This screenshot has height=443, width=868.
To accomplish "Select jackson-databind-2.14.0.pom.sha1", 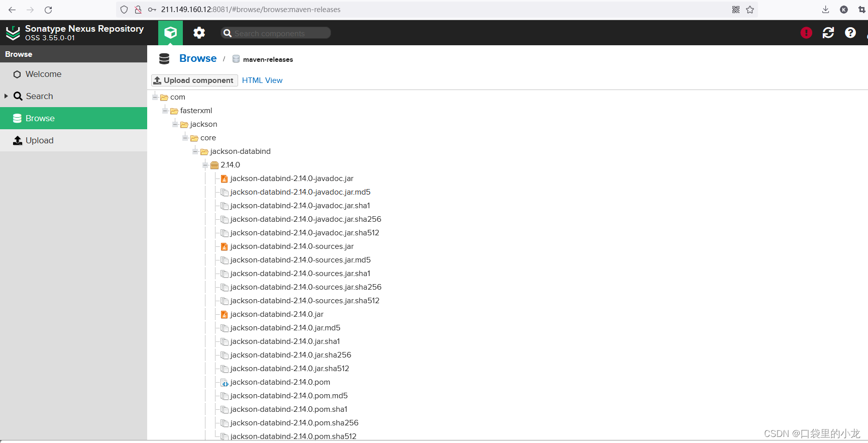I will [x=289, y=409].
